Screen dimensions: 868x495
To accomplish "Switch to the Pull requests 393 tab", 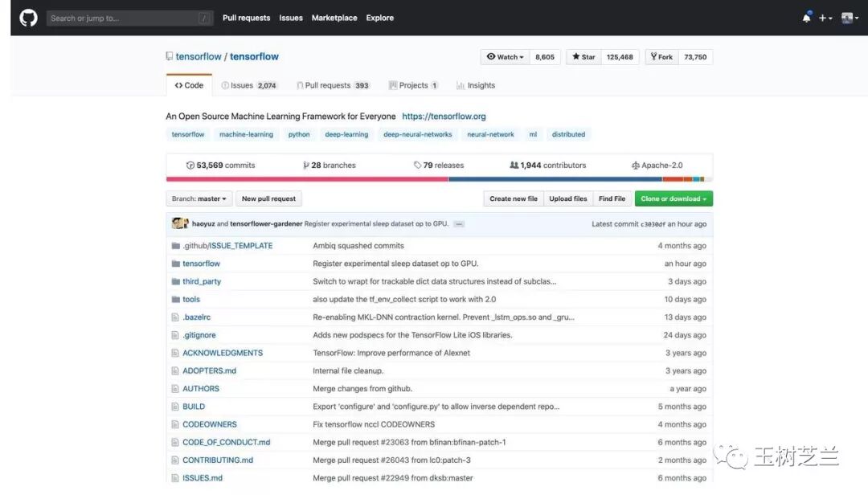I will point(334,85).
